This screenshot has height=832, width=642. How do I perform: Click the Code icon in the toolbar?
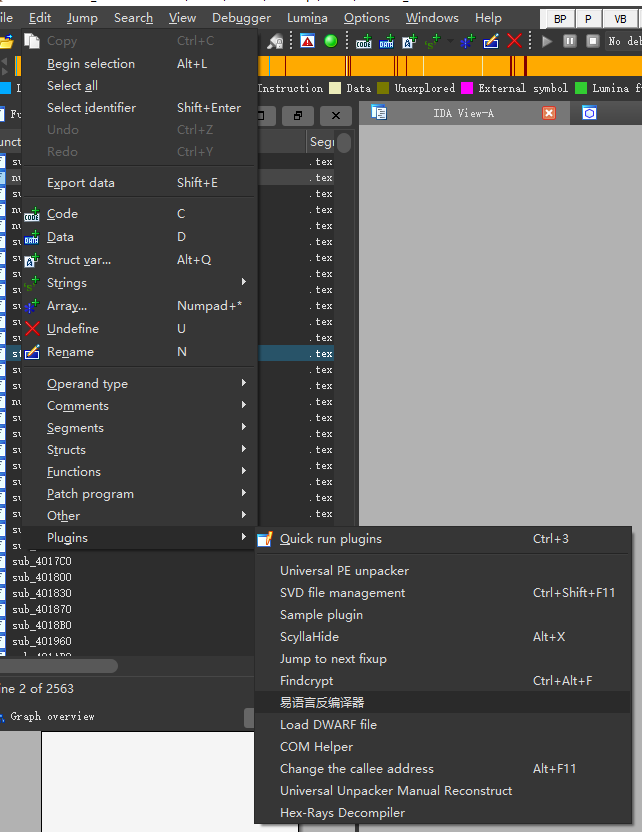tap(364, 41)
